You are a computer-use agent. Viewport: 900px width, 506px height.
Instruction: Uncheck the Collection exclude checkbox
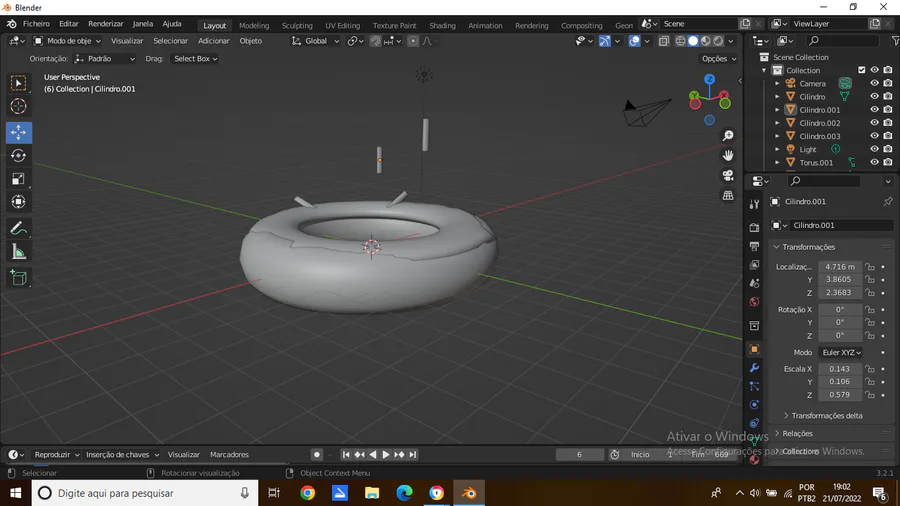[861, 70]
